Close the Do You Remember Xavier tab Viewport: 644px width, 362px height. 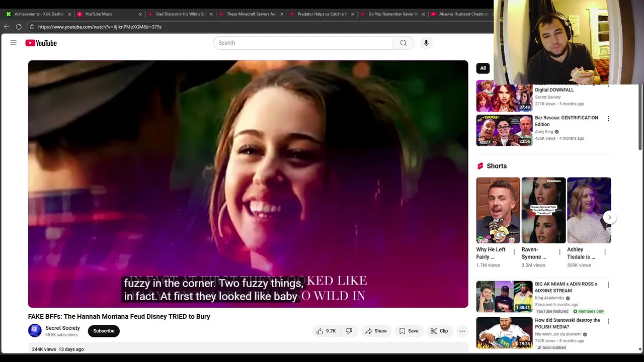click(x=424, y=14)
